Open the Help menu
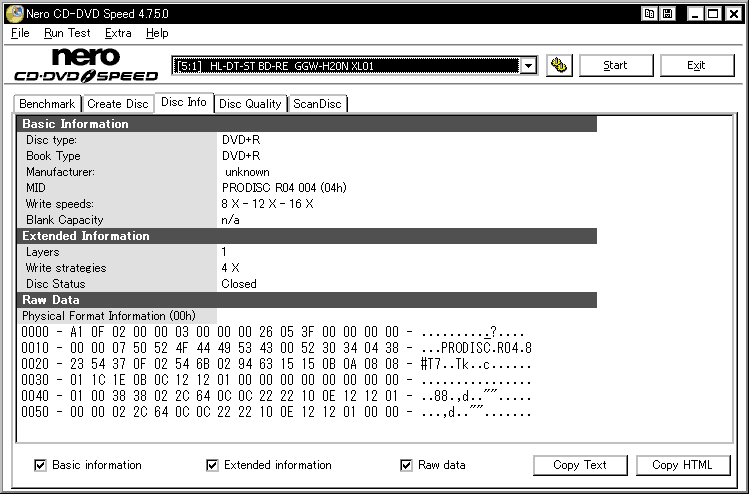The image size is (749, 494). click(x=157, y=33)
